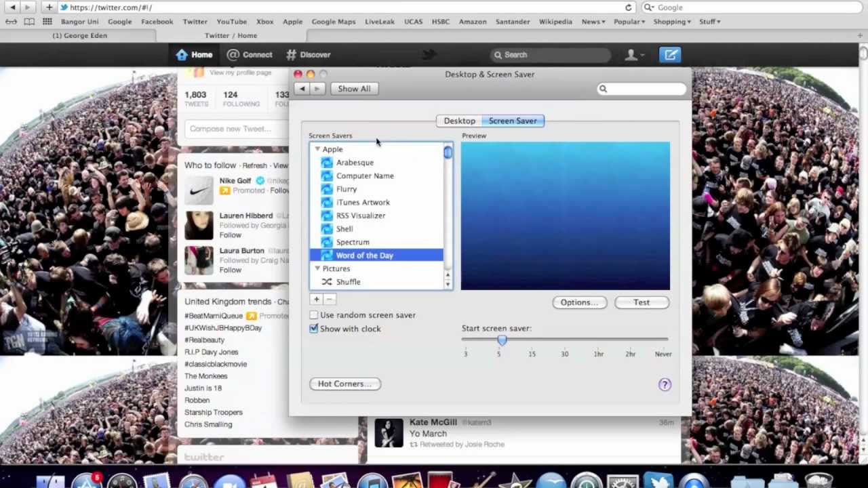
Task: Click Nike Golf verified badge
Action: coord(259,181)
